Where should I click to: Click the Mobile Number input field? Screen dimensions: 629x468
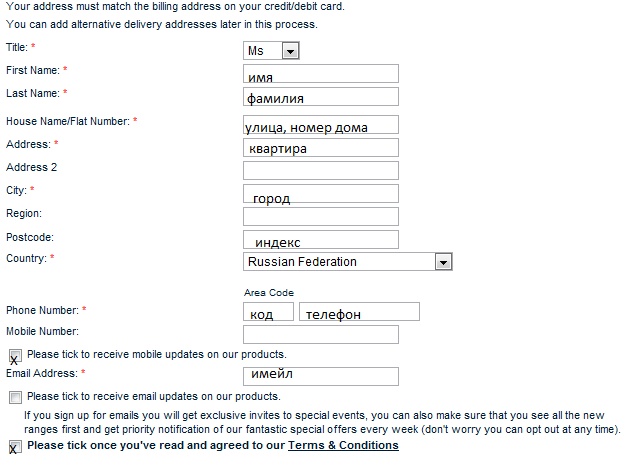click(321, 334)
